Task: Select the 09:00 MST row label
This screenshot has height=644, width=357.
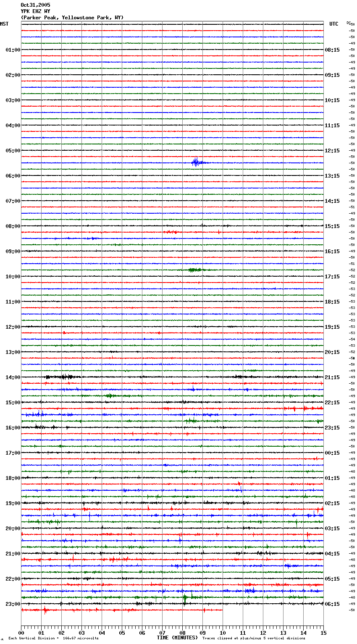Action: 13,251
